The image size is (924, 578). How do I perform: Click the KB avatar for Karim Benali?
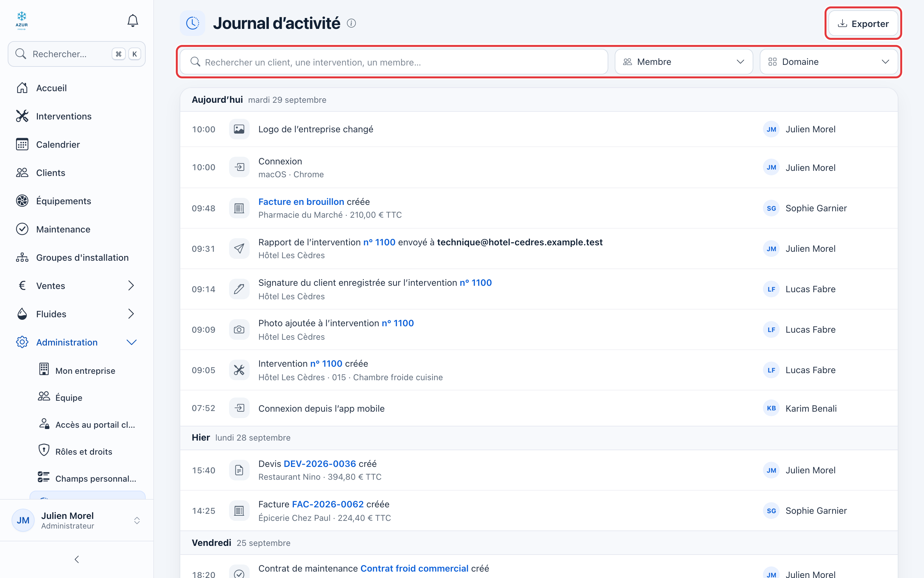click(771, 408)
